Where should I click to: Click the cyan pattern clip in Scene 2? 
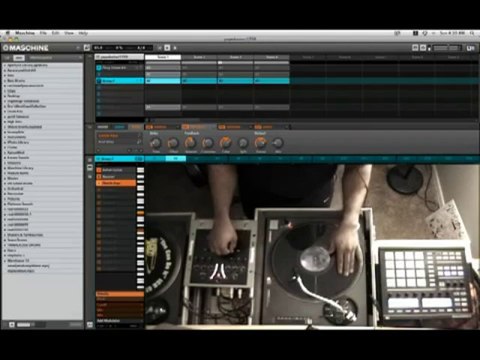[x=199, y=81]
